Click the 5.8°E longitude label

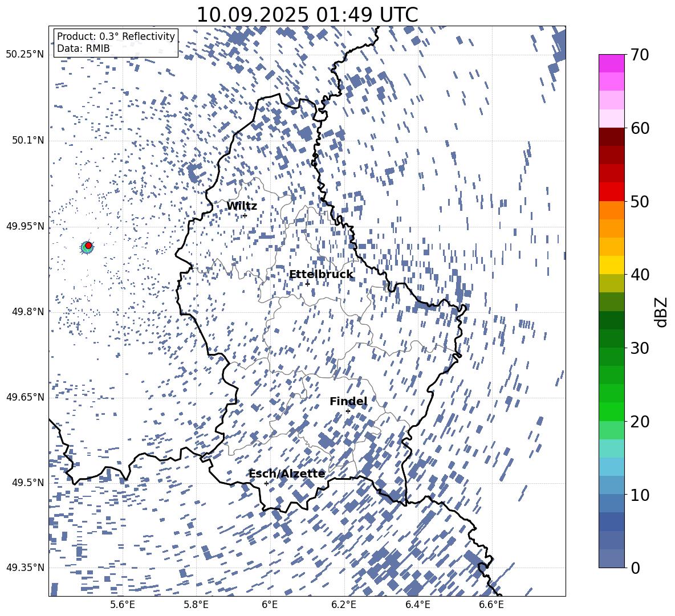196,605
